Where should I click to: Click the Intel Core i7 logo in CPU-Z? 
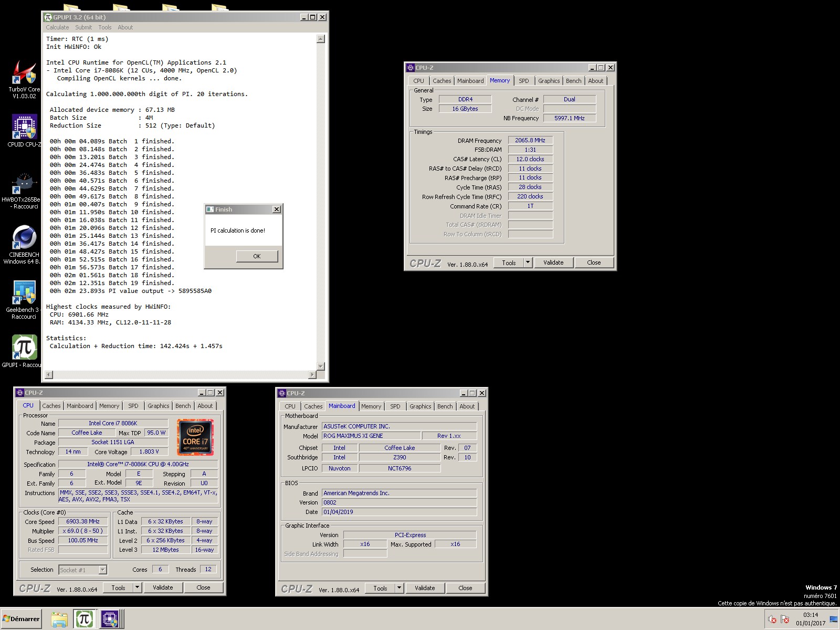point(195,437)
